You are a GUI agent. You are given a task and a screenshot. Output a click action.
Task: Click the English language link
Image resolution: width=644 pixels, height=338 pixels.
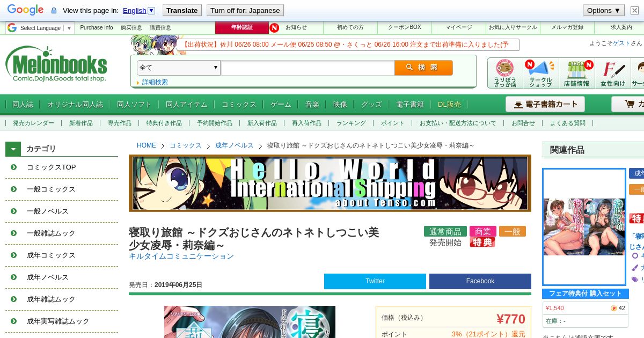134,10
